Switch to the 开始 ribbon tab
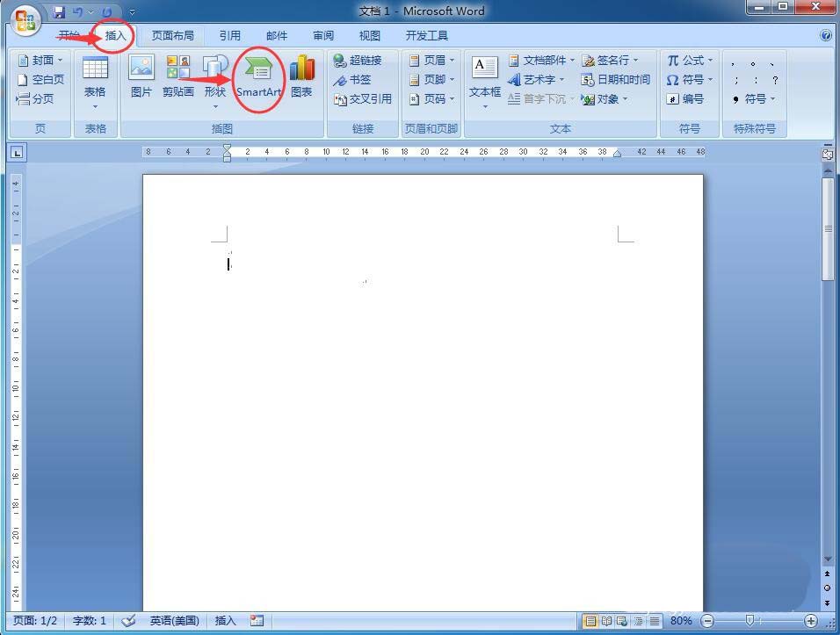The height and width of the screenshot is (635, 840). (x=69, y=36)
